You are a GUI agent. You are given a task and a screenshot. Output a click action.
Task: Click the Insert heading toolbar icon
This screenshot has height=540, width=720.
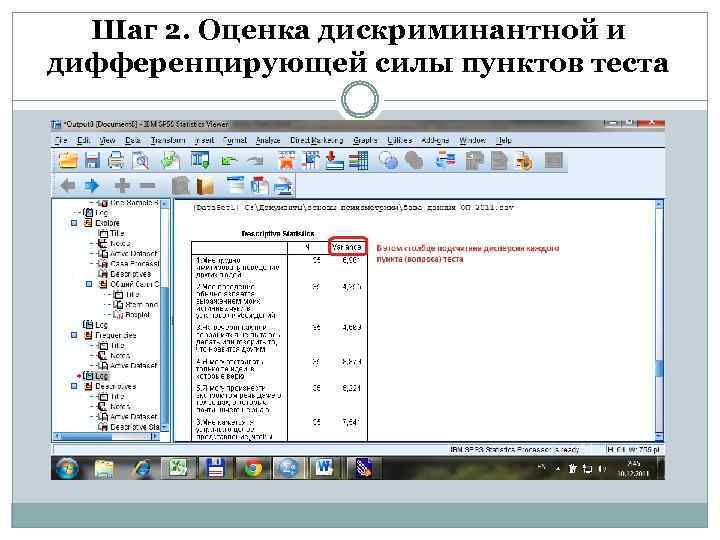click(236, 186)
